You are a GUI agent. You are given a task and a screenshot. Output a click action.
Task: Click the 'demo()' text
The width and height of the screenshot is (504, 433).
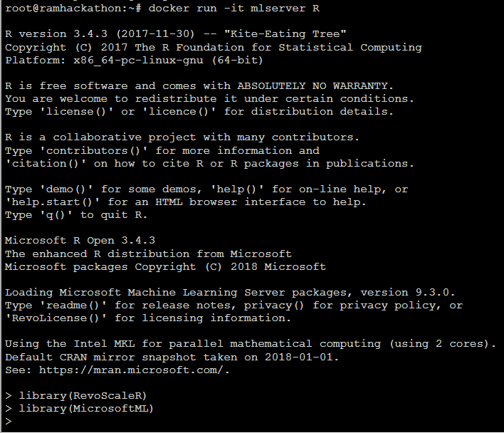(66, 189)
